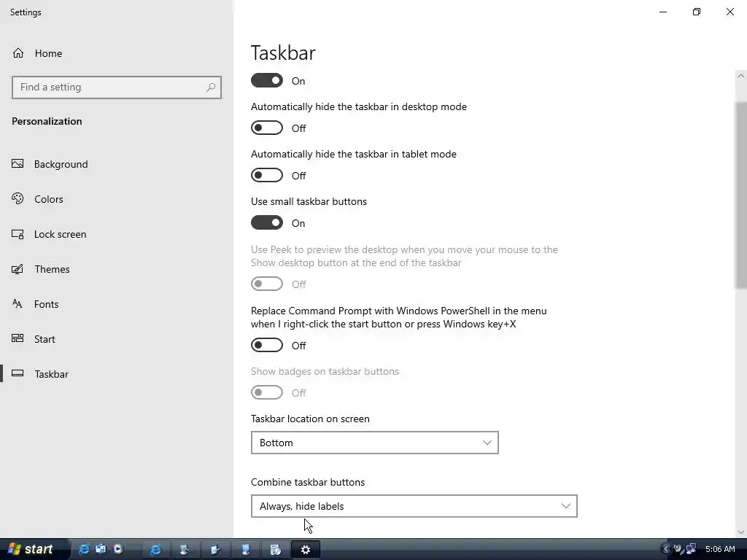Launch Windows Media Player from quick launch
747x560 pixels.
pyautogui.click(x=117, y=550)
